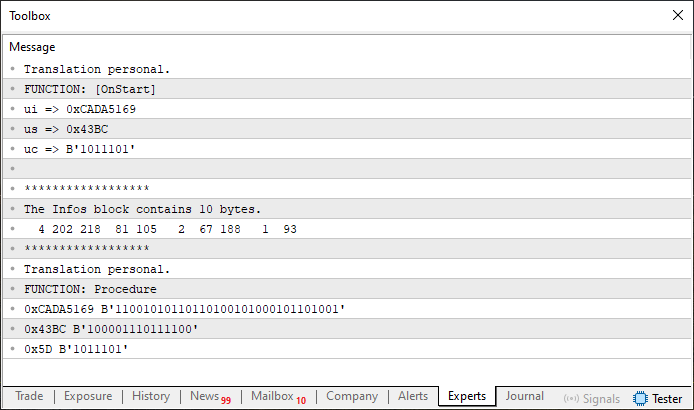Open the Exposure tab
The height and width of the screenshot is (410, 694).
88,396
